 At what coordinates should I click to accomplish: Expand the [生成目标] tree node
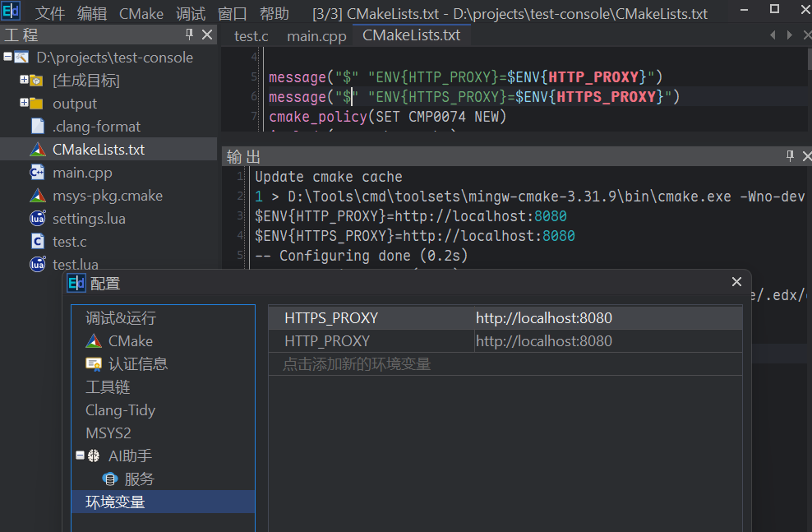24,81
